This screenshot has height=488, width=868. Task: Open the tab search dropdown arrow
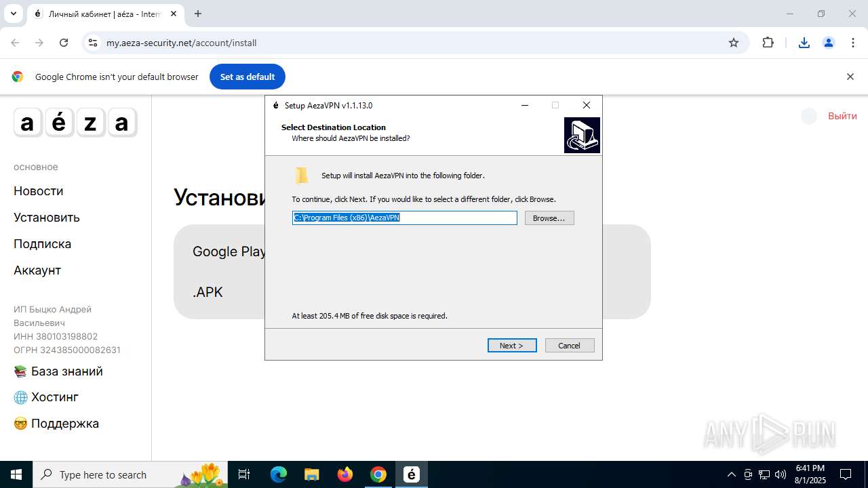click(13, 14)
